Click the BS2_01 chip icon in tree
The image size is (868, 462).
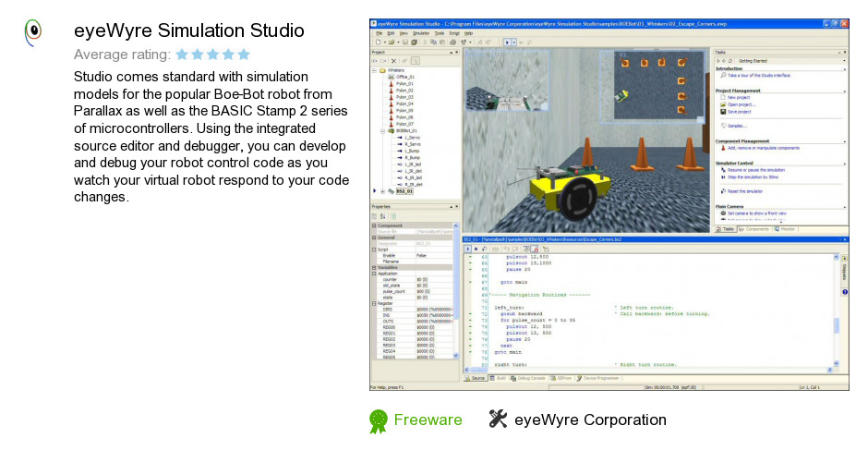(x=391, y=191)
